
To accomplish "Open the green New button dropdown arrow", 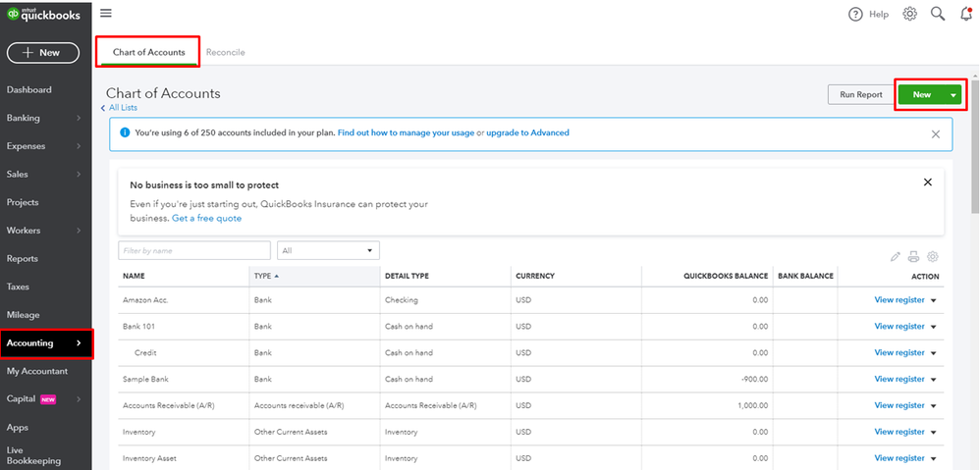I will [x=953, y=95].
